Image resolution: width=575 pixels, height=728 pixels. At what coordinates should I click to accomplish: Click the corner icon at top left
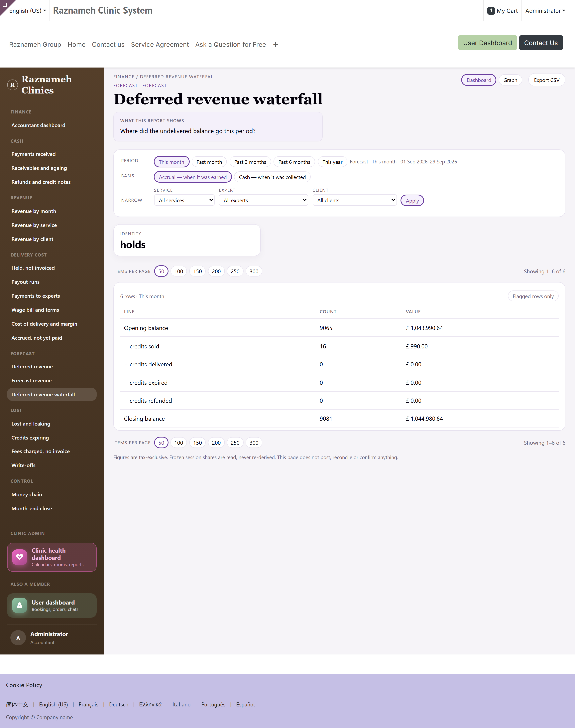5,5
